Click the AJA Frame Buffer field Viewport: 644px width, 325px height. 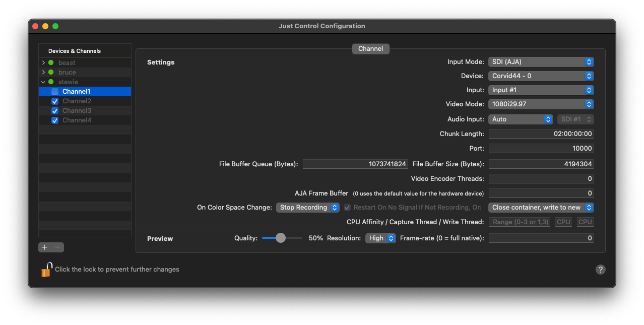[x=541, y=193]
